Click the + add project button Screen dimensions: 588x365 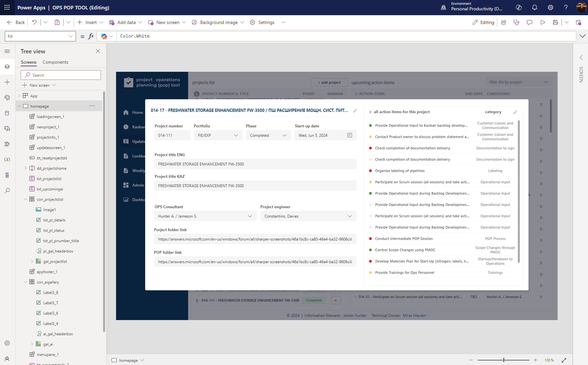(329, 82)
